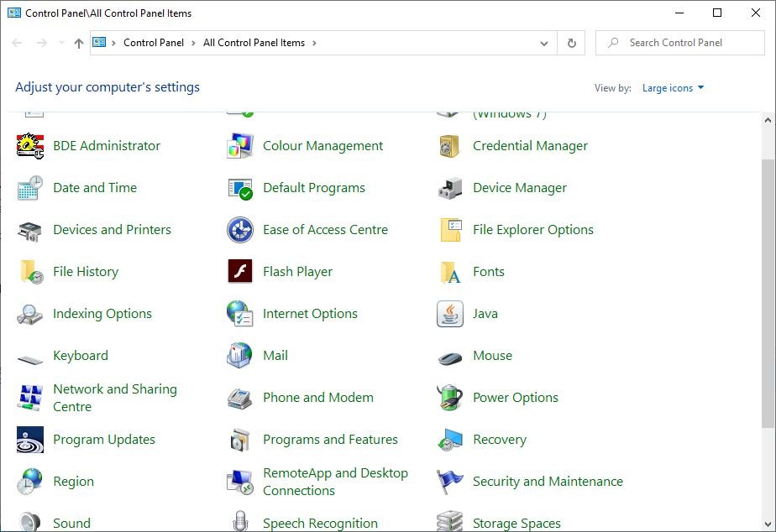Open the File History icon
This screenshot has height=532, width=776.
pyautogui.click(x=30, y=272)
